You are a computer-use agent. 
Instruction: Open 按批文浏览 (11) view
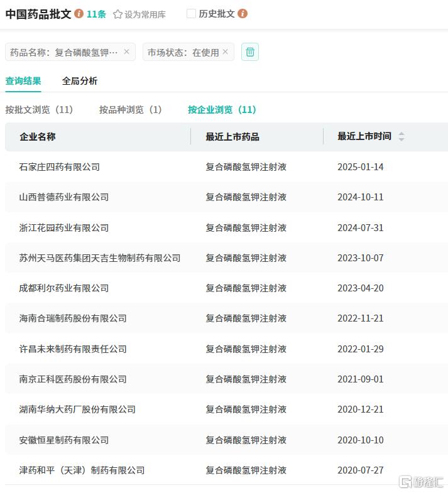coord(40,110)
